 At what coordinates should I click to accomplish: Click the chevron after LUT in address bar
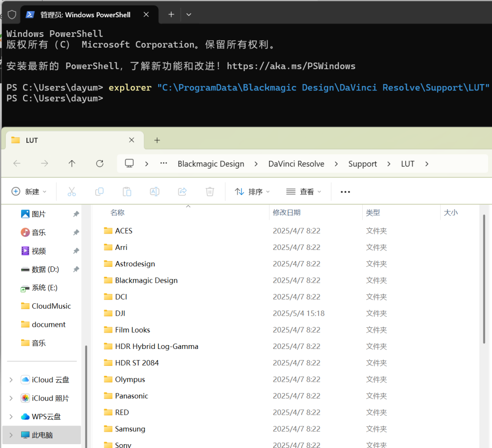point(427,164)
